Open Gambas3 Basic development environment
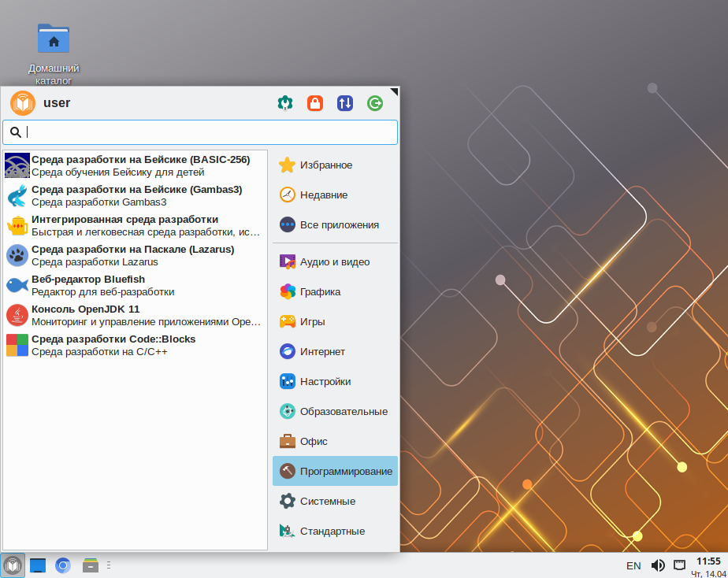 pos(135,196)
